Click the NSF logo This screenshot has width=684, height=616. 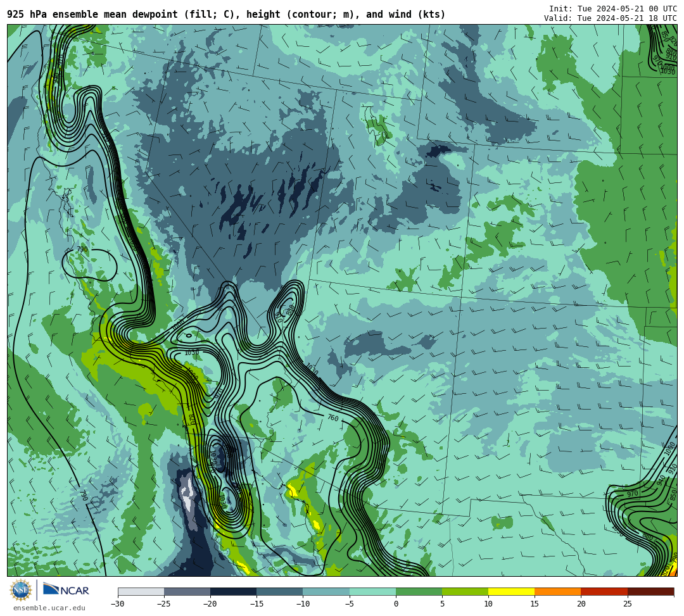pos(21,590)
